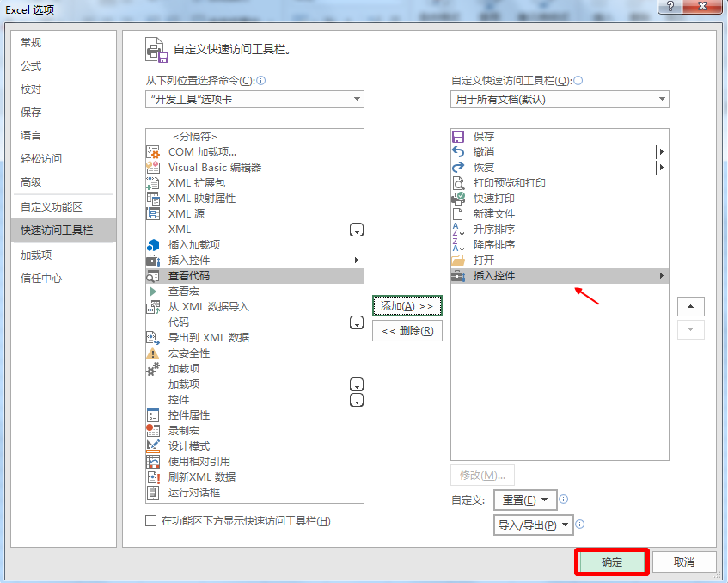Click the 导出到 XML 数据 icon
The width and height of the screenshot is (728, 583).
tap(153, 338)
